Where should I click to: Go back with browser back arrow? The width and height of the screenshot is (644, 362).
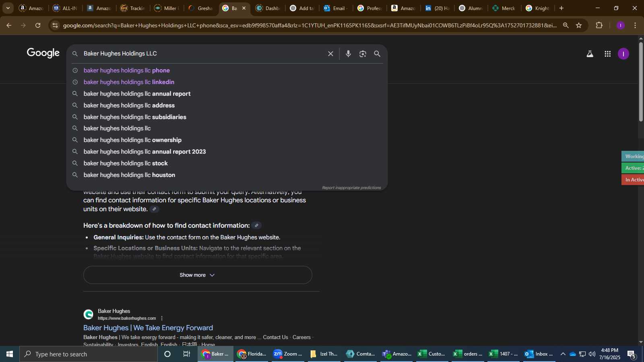click(x=9, y=25)
